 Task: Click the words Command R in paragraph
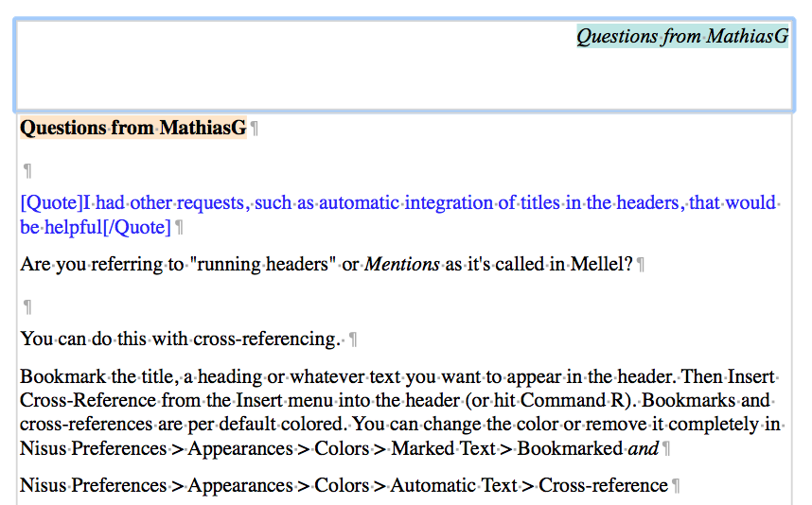570,400
